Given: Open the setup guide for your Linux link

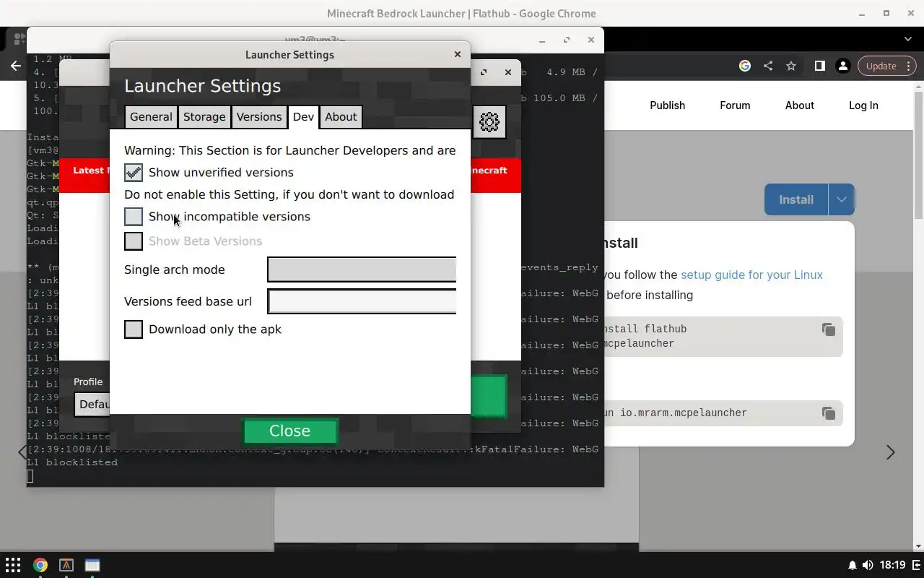Looking at the screenshot, I should pos(751,275).
